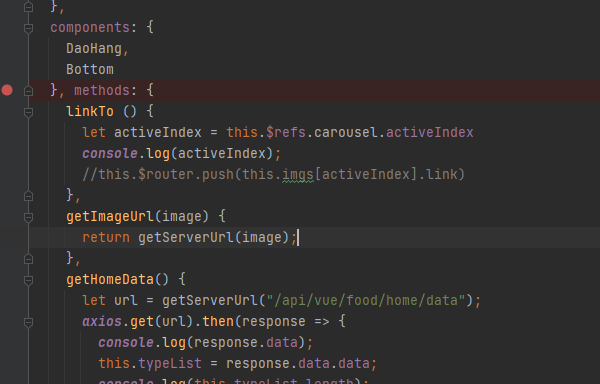Click the underlined 'imgs' in the comment
Image resolution: width=600 pixels, height=384 pixels.
[298, 175]
